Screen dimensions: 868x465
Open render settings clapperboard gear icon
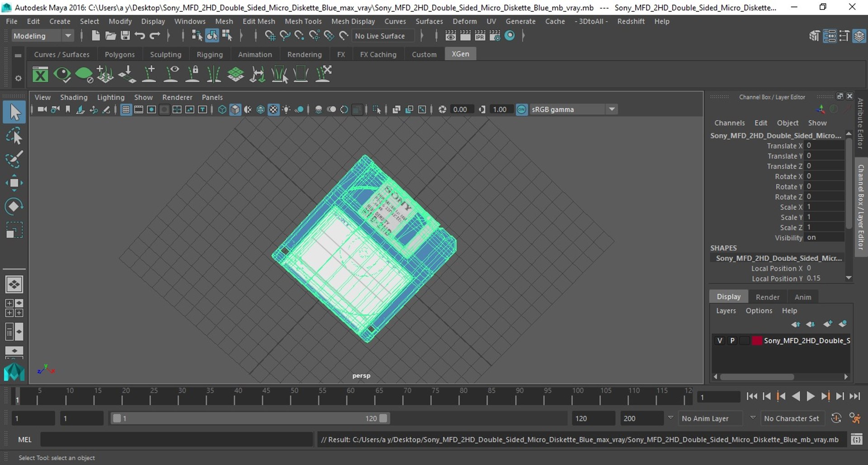point(495,36)
